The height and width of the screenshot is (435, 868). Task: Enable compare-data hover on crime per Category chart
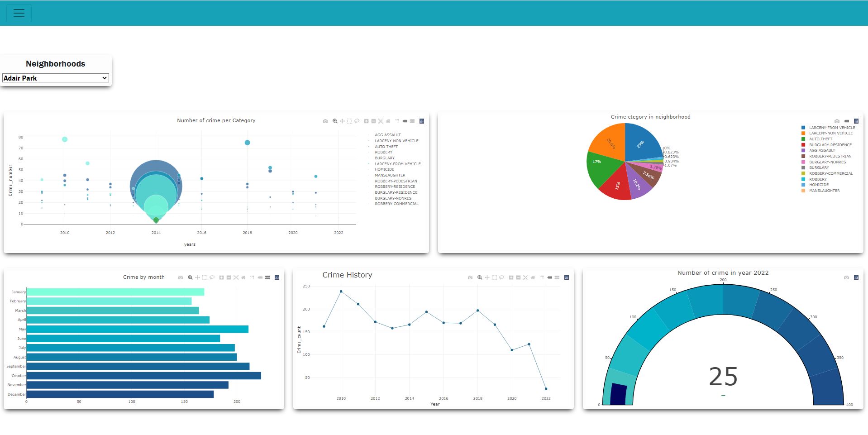tap(412, 121)
